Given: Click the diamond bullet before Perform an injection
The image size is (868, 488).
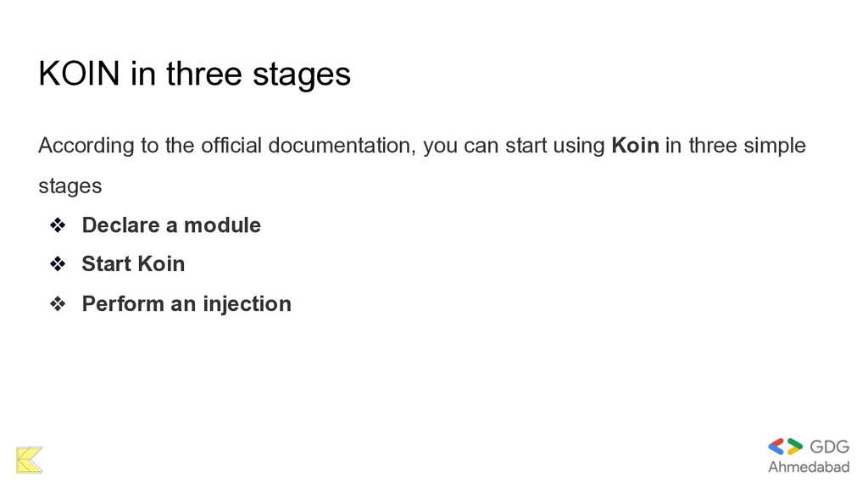Looking at the screenshot, I should (x=58, y=303).
